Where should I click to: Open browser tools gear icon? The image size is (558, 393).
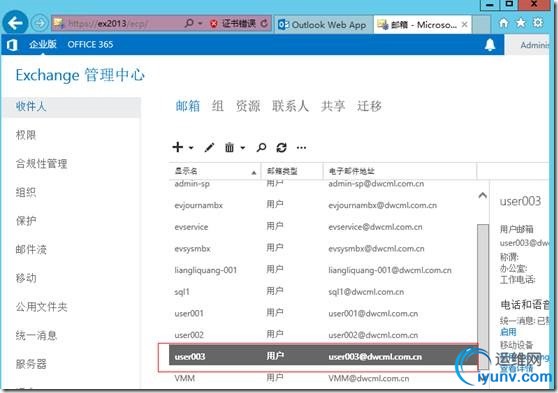coord(538,23)
